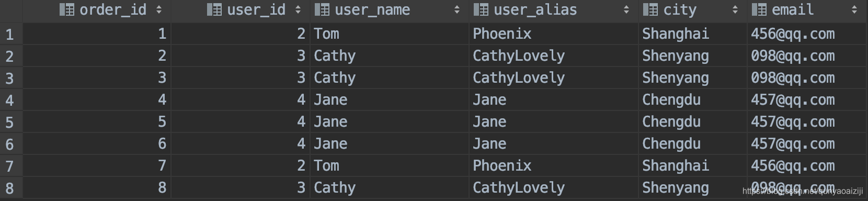The height and width of the screenshot is (201, 868).
Task: Click city cell Chengdu in row 6
Action: click(x=693, y=144)
